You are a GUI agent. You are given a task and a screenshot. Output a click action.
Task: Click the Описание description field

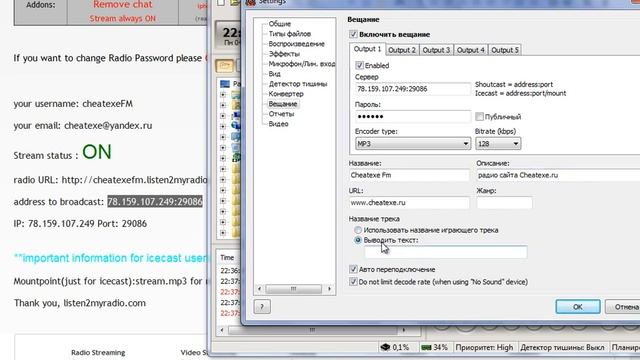tap(558, 175)
